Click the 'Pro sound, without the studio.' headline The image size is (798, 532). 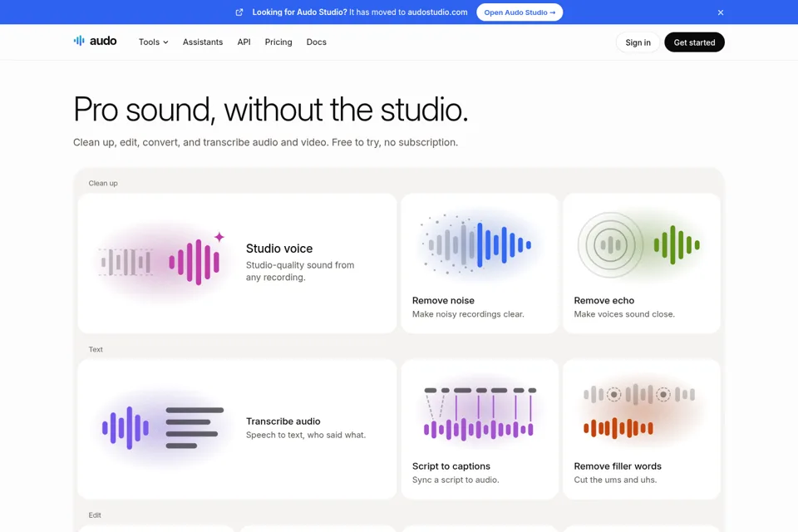[x=271, y=109]
